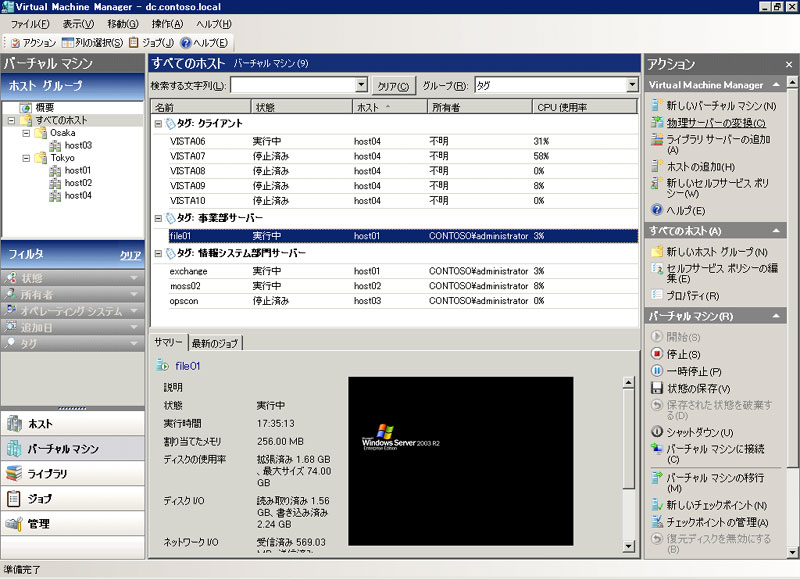Image resolution: width=800 pixels, height=580 pixels.
Task: Collapse the クライアント tag group
Action: (158, 123)
